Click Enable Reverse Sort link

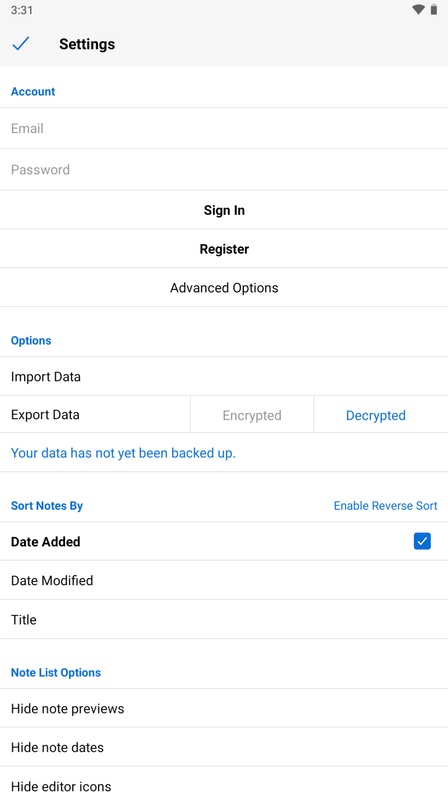[x=385, y=506]
